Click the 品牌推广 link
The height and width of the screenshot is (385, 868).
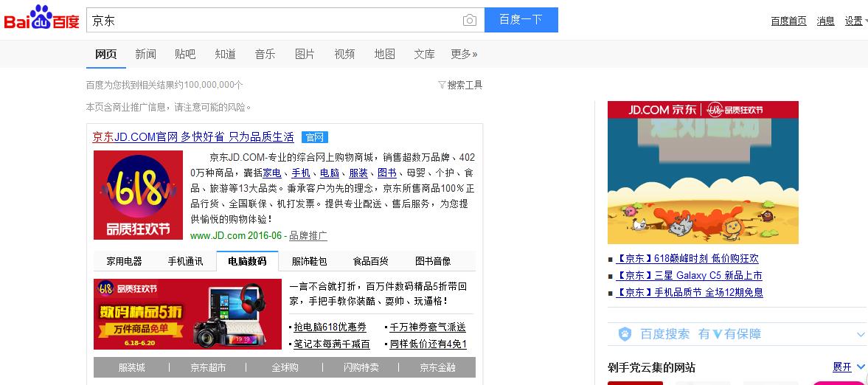point(308,235)
